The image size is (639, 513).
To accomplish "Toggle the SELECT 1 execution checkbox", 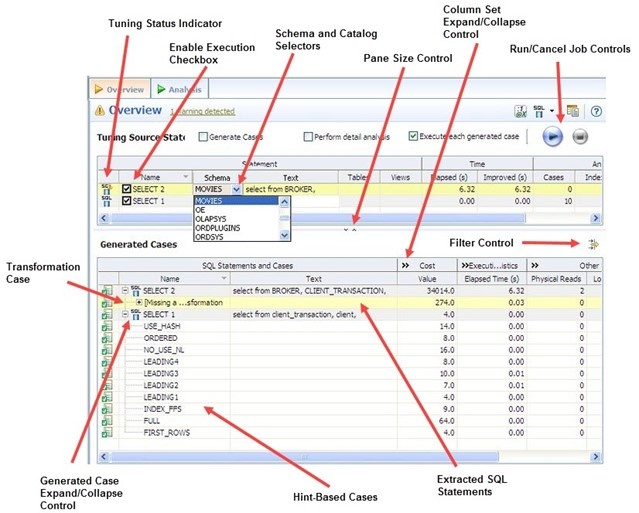I will [x=126, y=201].
